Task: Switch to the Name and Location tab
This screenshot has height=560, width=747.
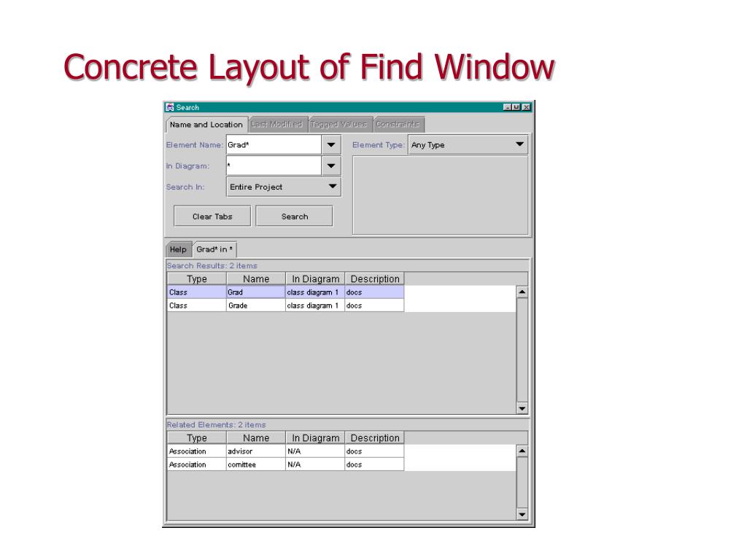Action: tap(206, 125)
